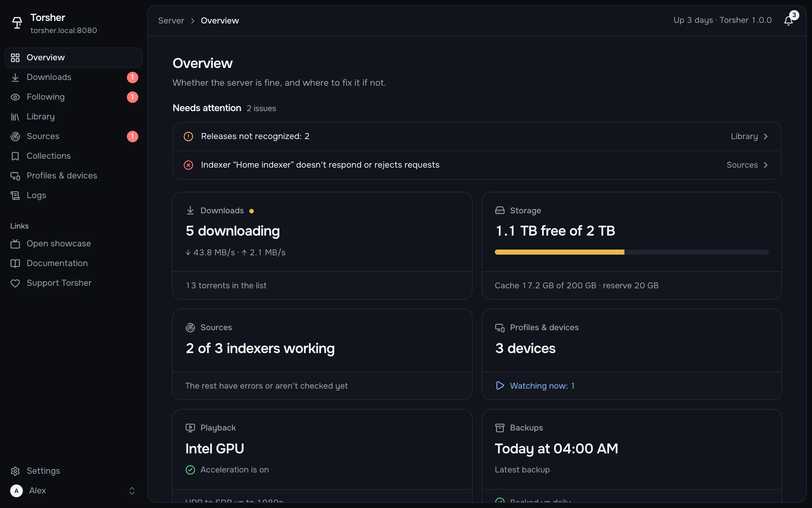Click the orange warning icon for unrecognized releases

(188, 137)
